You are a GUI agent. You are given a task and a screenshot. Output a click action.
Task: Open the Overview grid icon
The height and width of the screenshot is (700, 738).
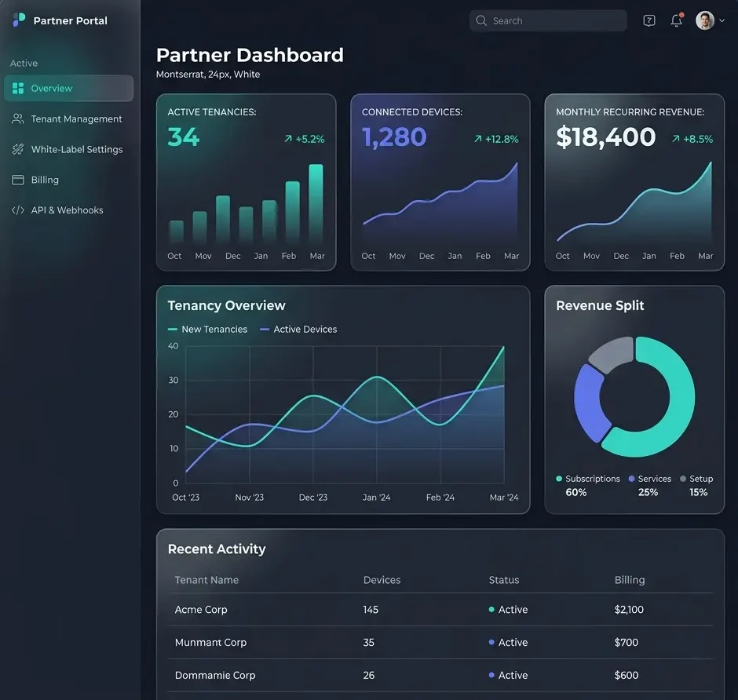pos(18,89)
